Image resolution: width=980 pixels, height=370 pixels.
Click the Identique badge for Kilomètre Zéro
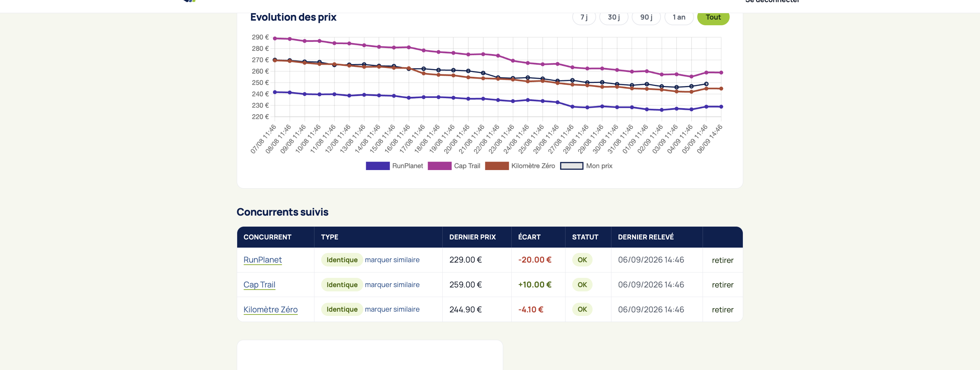click(x=342, y=309)
